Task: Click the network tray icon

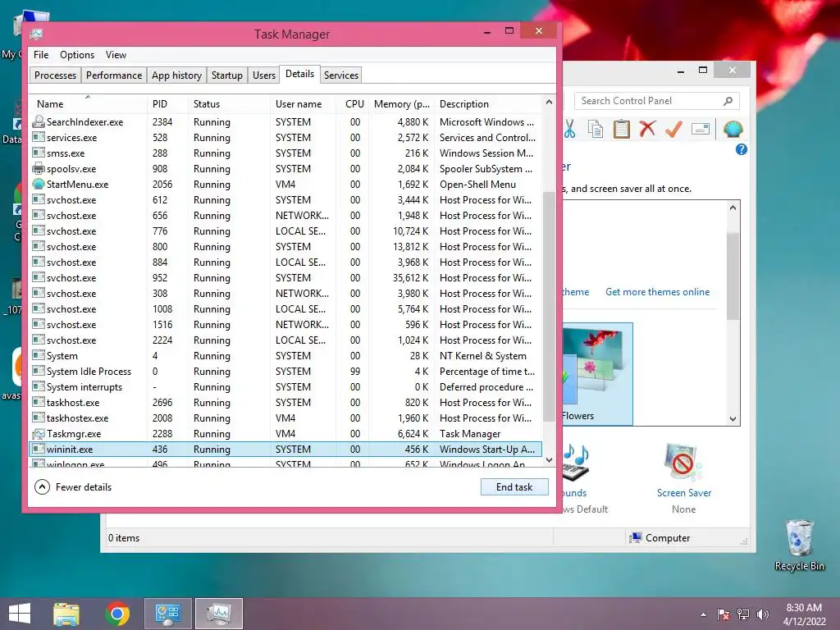Action: [x=742, y=614]
